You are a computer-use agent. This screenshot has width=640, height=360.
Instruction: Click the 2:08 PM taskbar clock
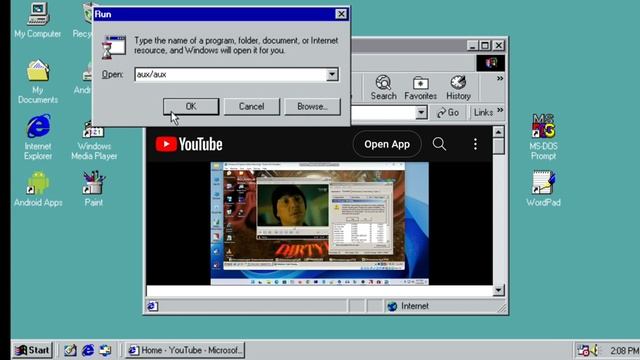tap(624, 351)
